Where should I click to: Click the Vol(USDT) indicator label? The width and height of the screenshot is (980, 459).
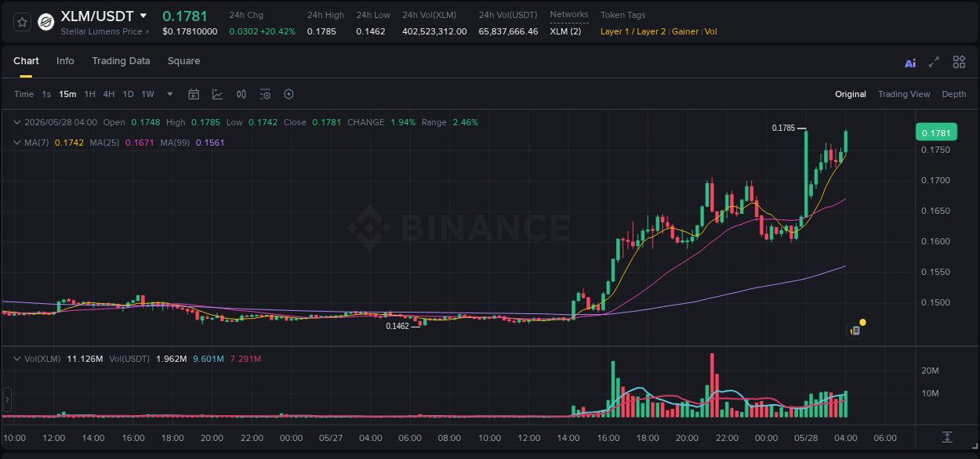point(129,359)
